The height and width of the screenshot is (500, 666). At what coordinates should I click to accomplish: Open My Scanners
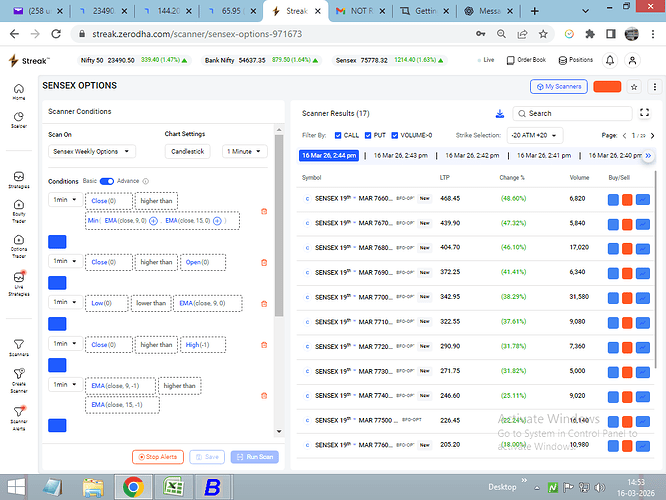[x=559, y=87]
